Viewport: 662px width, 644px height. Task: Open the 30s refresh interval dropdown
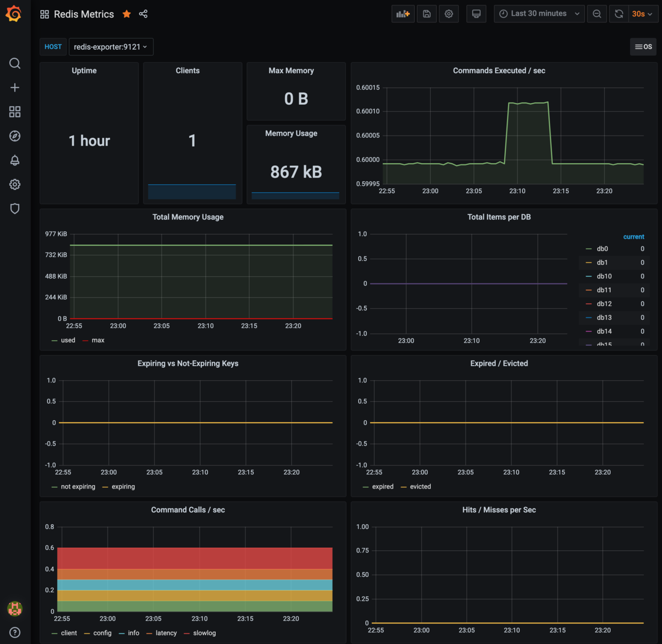click(643, 14)
